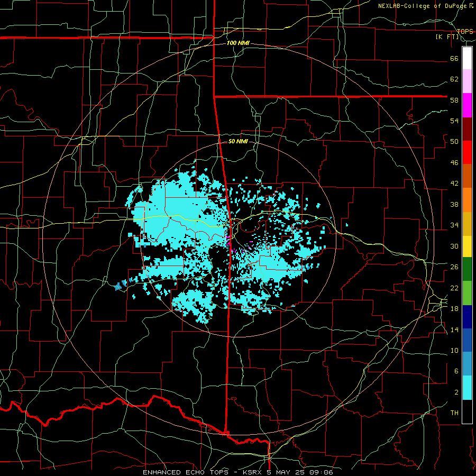Click the legend value "6"
This screenshot has width=476, height=476.
[456, 371]
